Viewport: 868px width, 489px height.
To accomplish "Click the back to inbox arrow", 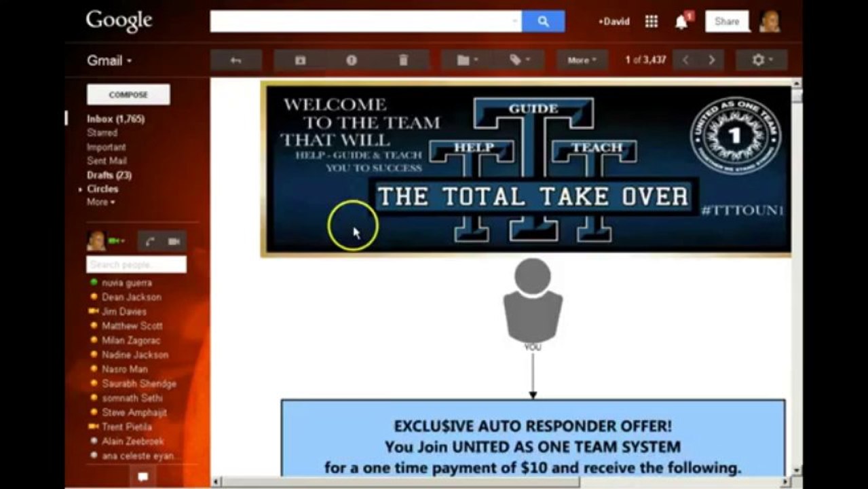I will (x=235, y=60).
